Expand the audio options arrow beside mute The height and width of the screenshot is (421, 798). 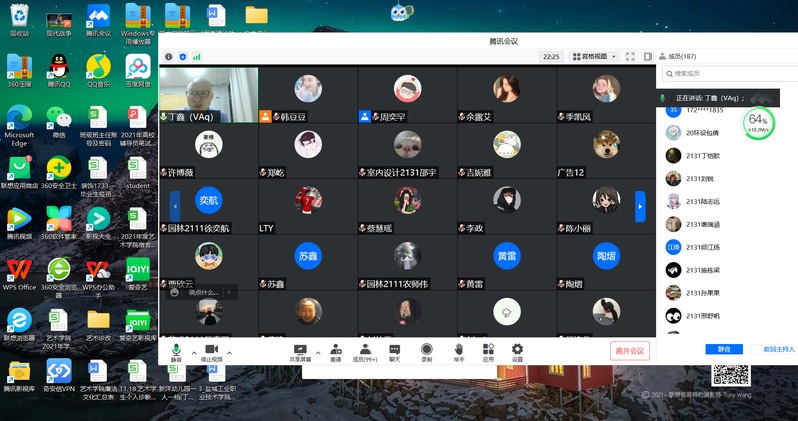tap(192, 353)
